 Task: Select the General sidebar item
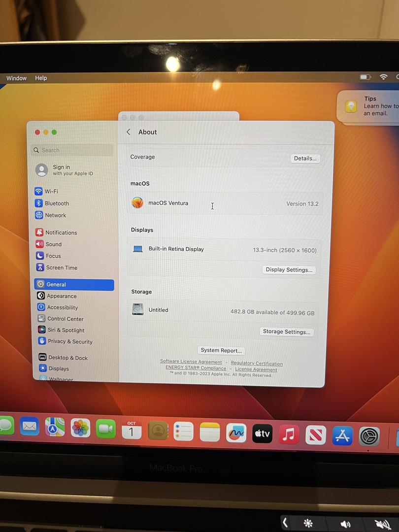(74, 285)
